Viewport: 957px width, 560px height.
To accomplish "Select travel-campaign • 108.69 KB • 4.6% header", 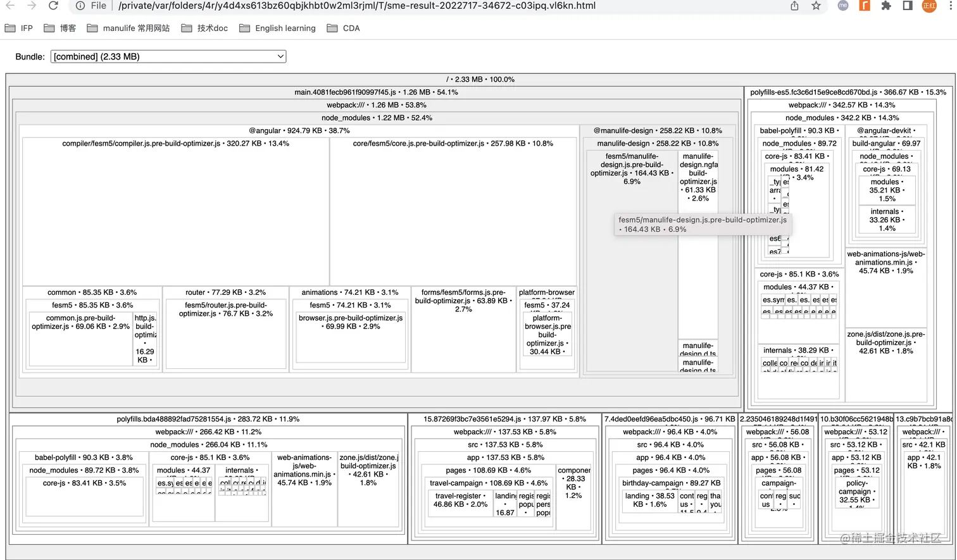I will pos(489,483).
